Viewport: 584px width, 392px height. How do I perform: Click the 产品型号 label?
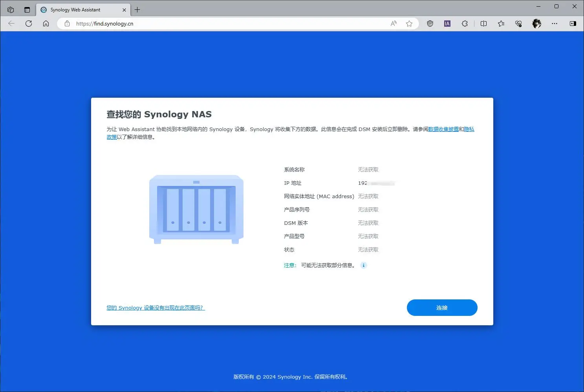(294, 236)
